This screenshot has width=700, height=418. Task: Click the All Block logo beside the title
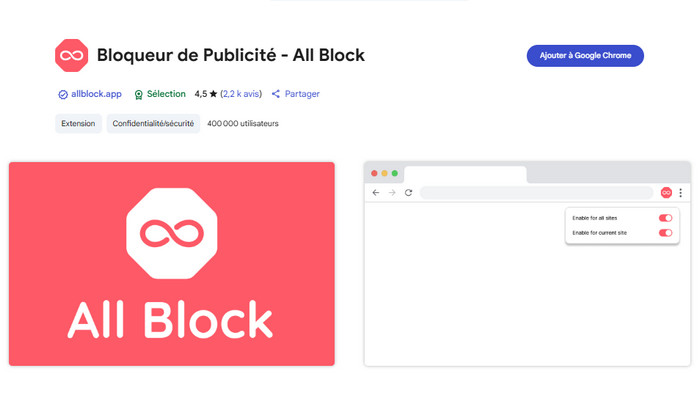coord(72,56)
